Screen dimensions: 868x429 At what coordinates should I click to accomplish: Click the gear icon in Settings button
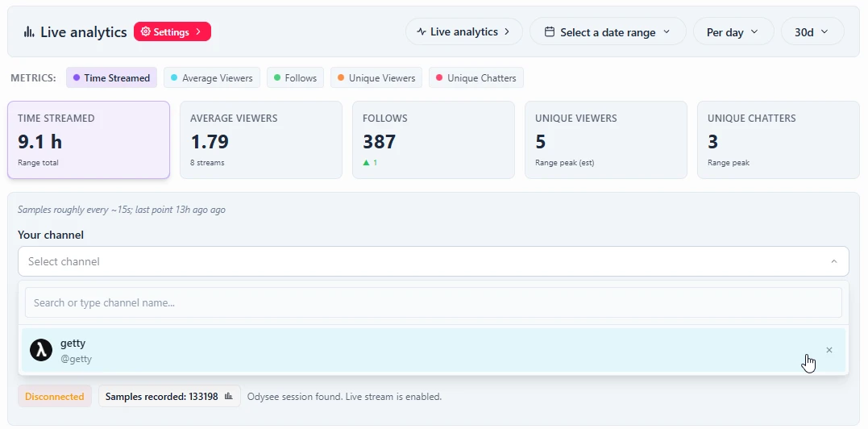(x=146, y=31)
